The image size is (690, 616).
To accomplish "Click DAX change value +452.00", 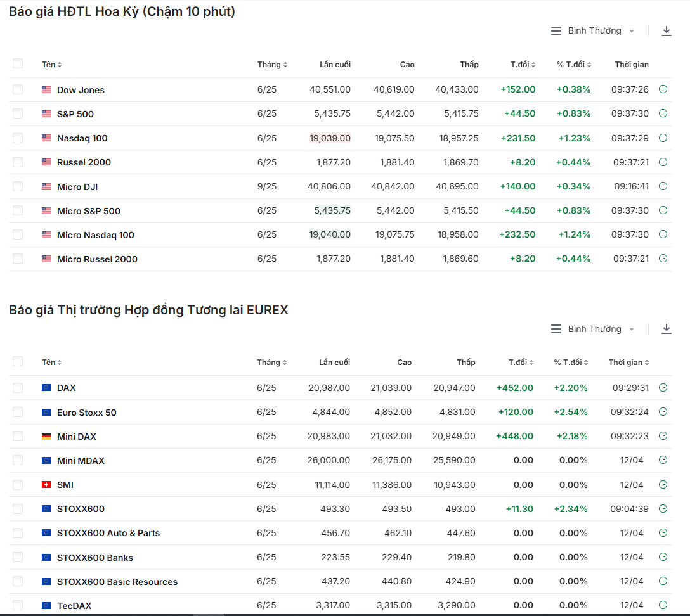I will click(515, 388).
